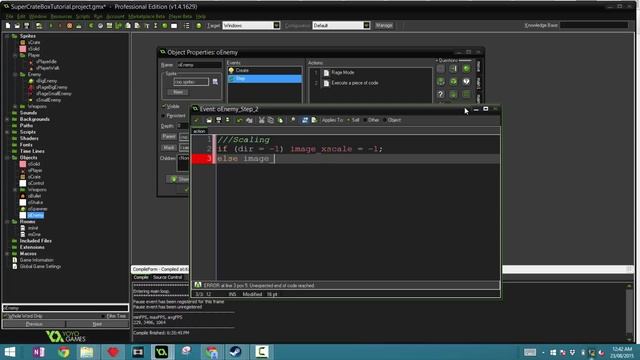This screenshot has width=640, height=360.
Task: Toggle the Persistent checkbox in Object Properties
Action: click(164, 116)
